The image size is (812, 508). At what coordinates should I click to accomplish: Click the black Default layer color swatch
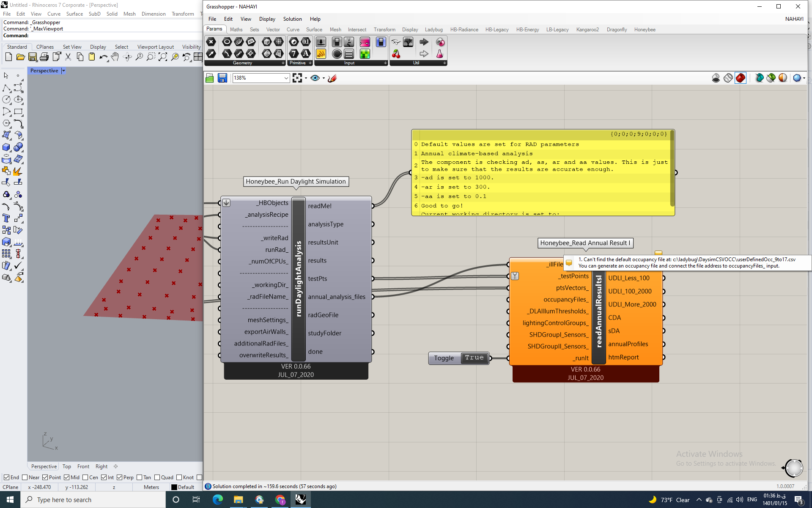click(x=174, y=487)
